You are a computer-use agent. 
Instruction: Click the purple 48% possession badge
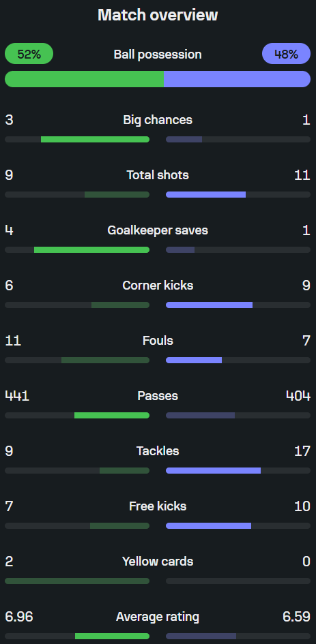[x=287, y=54]
